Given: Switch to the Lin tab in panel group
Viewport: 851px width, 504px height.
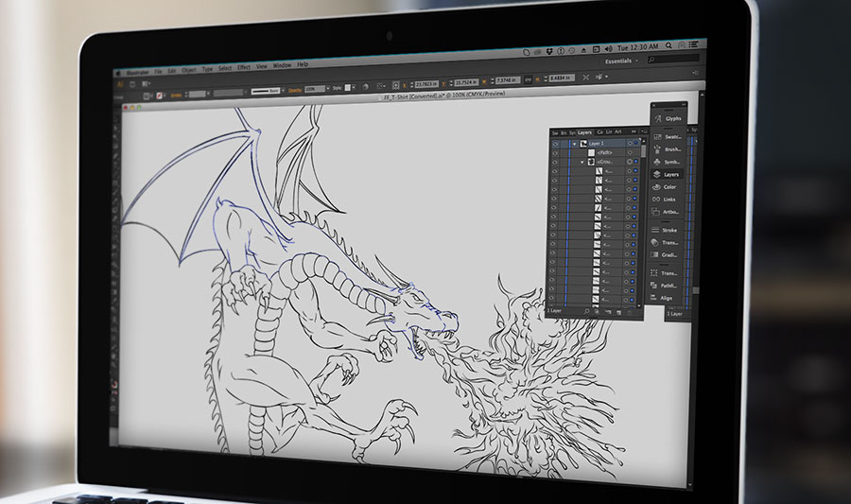Looking at the screenshot, I should 609,131.
